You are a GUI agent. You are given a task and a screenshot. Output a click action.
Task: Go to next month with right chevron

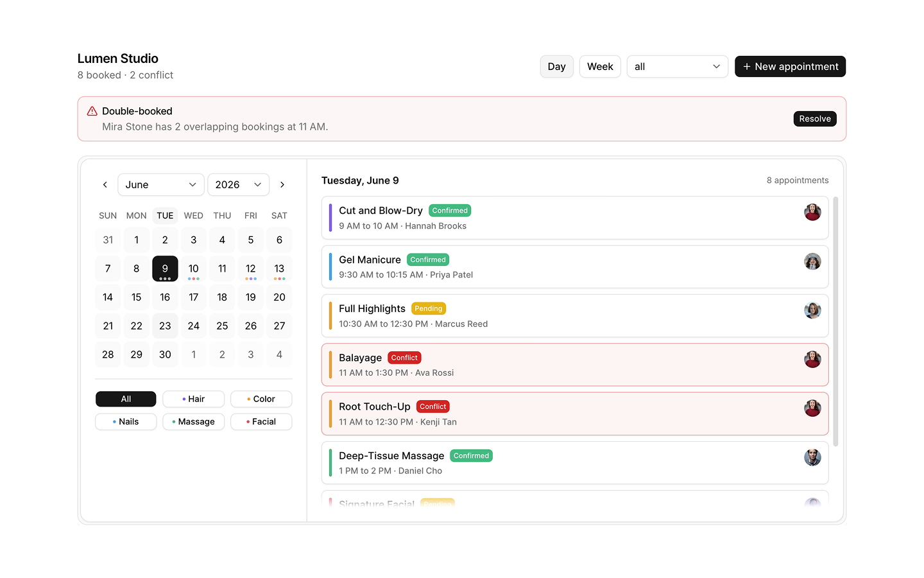(282, 184)
